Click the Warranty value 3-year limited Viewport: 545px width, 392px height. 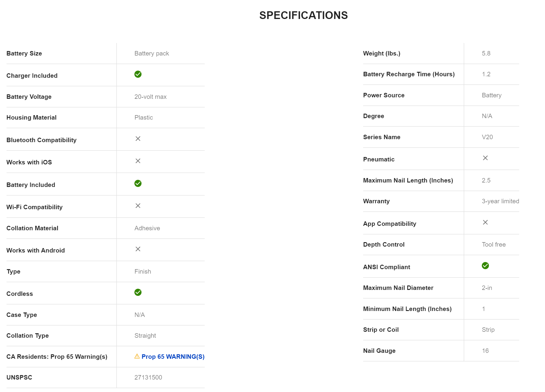coord(500,201)
